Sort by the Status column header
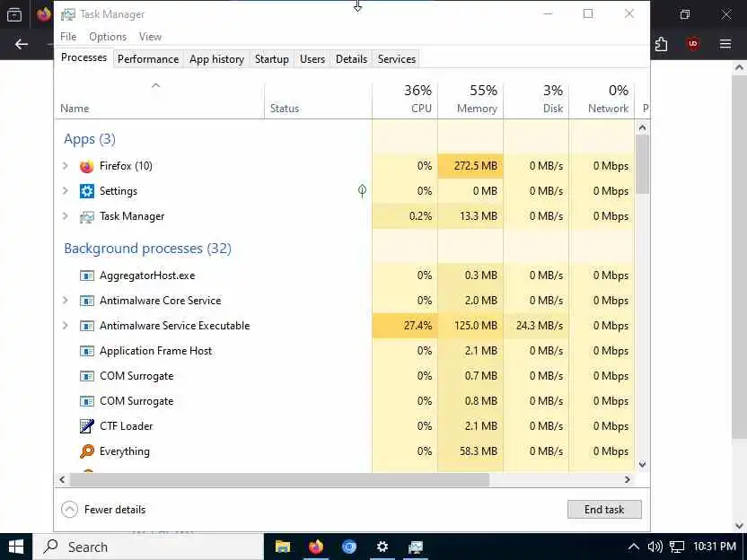This screenshot has height=560, width=747. click(x=318, y=99)
